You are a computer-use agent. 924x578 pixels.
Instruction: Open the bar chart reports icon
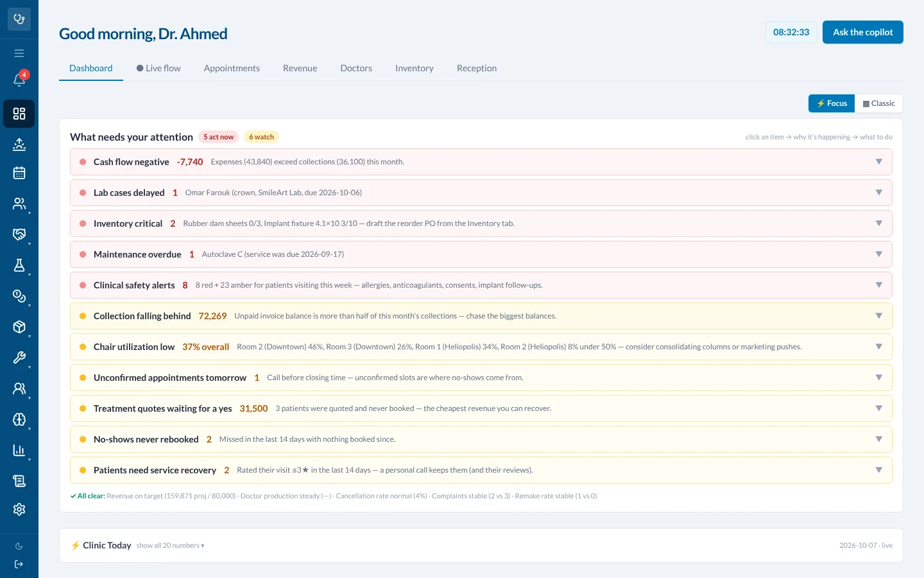coord(19,450)
